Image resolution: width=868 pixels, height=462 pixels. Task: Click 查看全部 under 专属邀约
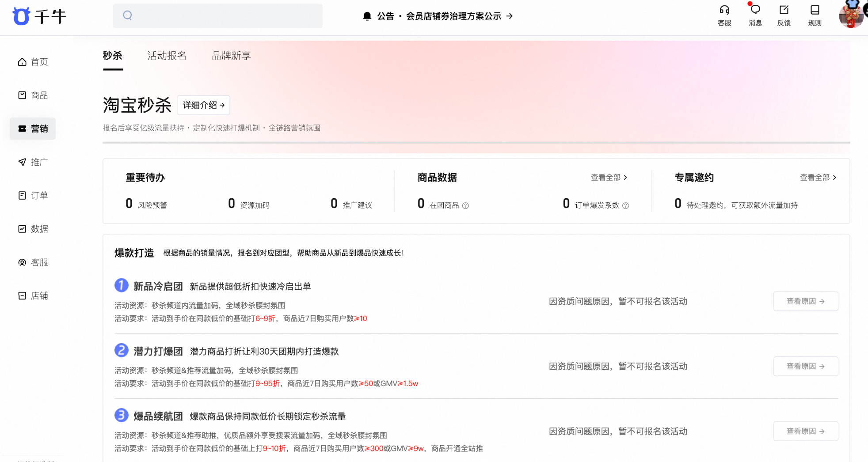(818, 178)
